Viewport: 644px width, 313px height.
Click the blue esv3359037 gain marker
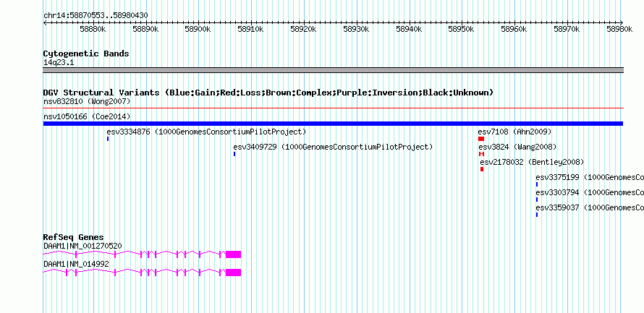click(x=537, y=215)
